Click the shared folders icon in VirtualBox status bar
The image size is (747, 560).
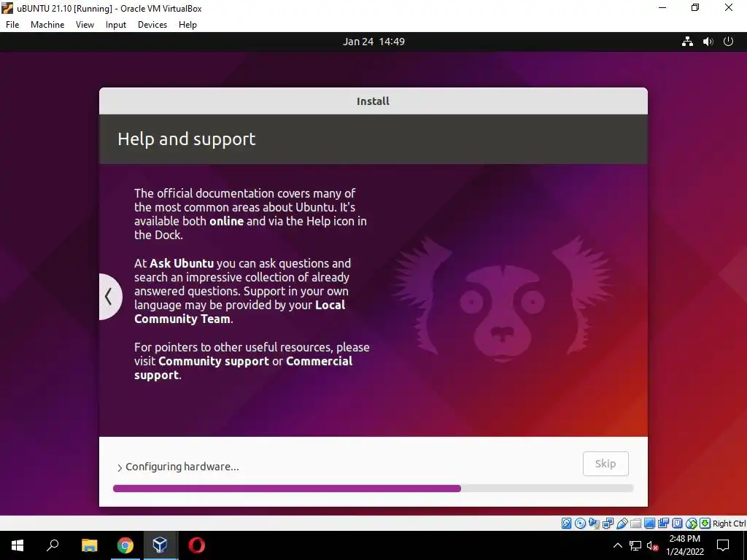point(635,524)
